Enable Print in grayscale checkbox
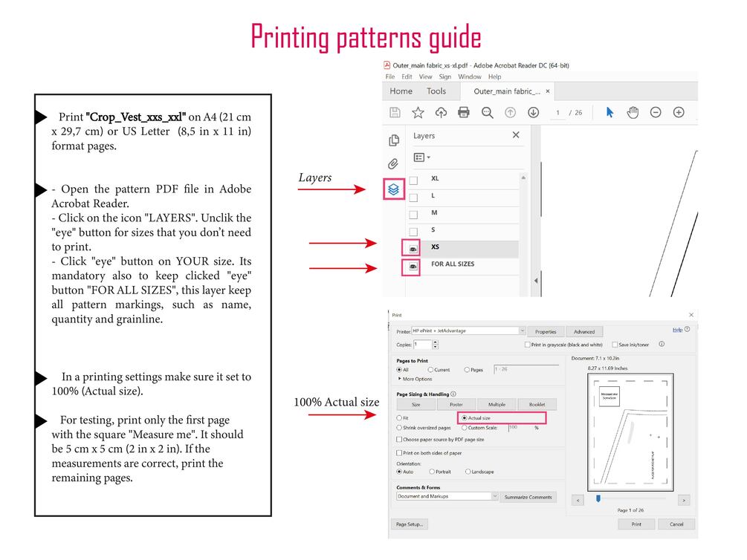This screenshot has height=560, width=747. click(x=528, y=345)
